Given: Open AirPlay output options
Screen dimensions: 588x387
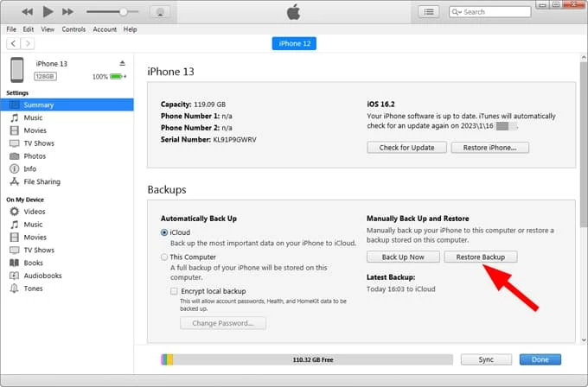Looking at the screenshot, I should pyautogui.click(x=158, y=12).
